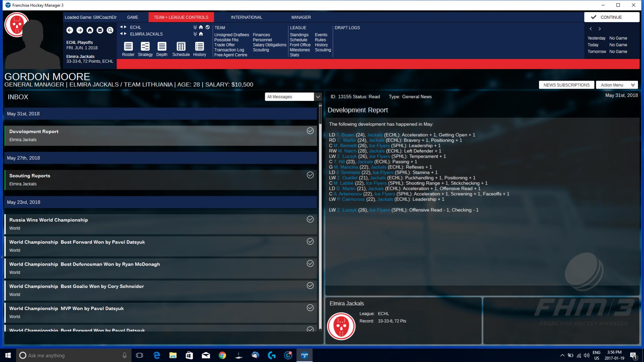
Task: Open the Roster icon
Action: [128, 49]
